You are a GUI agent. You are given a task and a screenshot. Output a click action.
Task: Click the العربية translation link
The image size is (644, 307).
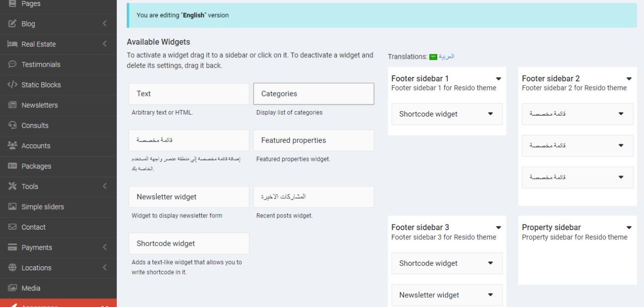tap(446, 56)
